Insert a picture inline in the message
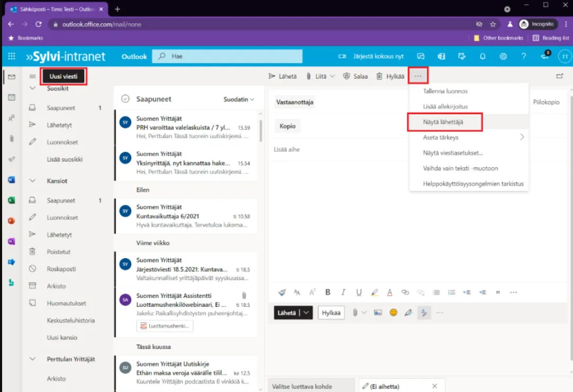Viewport: 573px width, 392px height. tap(378, 313)
